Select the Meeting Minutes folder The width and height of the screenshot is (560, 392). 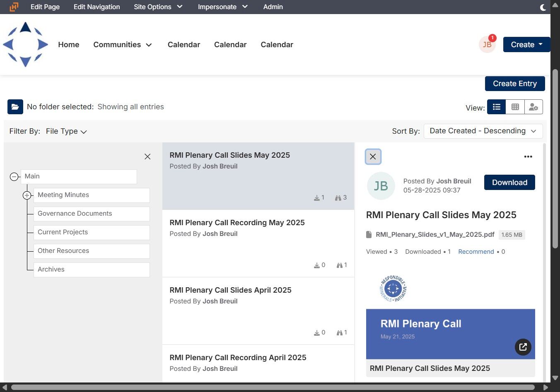point(92,195)
